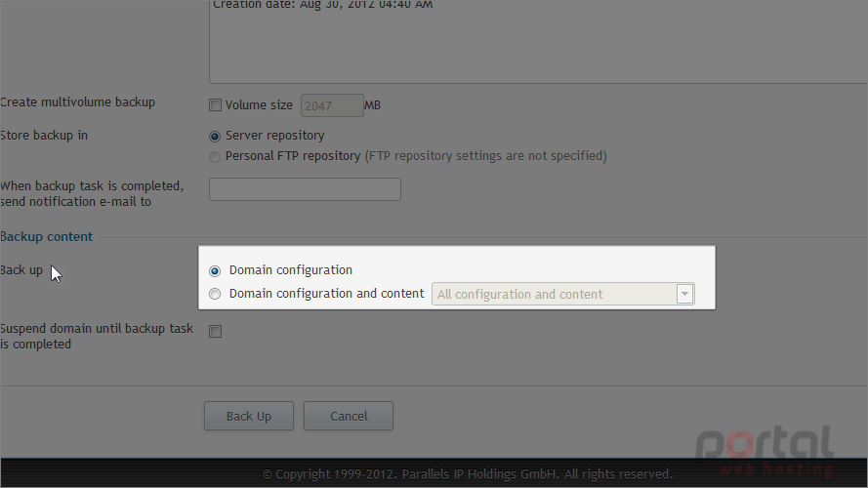
Task: Choose the Domain configuration radio button
Action: 215,270
